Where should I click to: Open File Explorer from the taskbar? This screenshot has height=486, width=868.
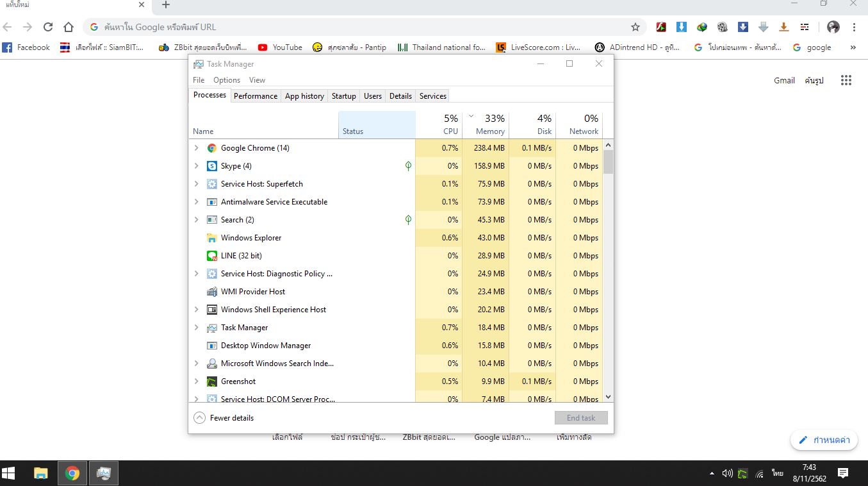(x=41, y=474)
